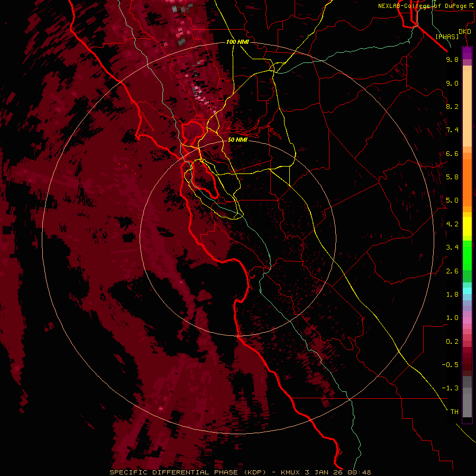This screenshot has width=476, height=476.
Task: Click the '2.6' value on the color scale
Action: (x=452, y=271)
